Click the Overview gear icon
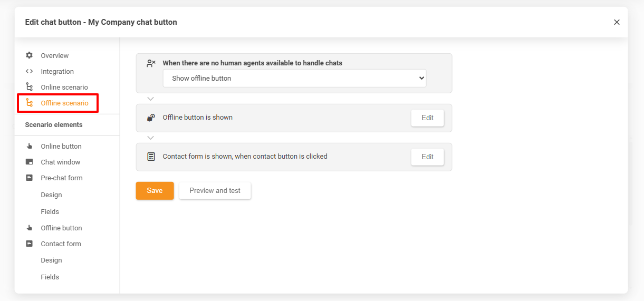 click(30, 55)
